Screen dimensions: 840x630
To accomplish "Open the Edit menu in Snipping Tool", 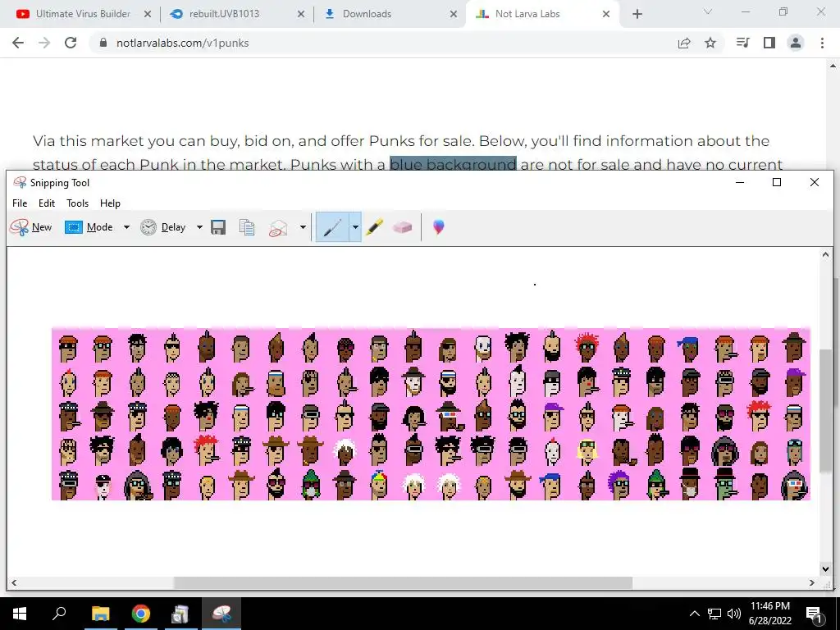I will (47, 203).
